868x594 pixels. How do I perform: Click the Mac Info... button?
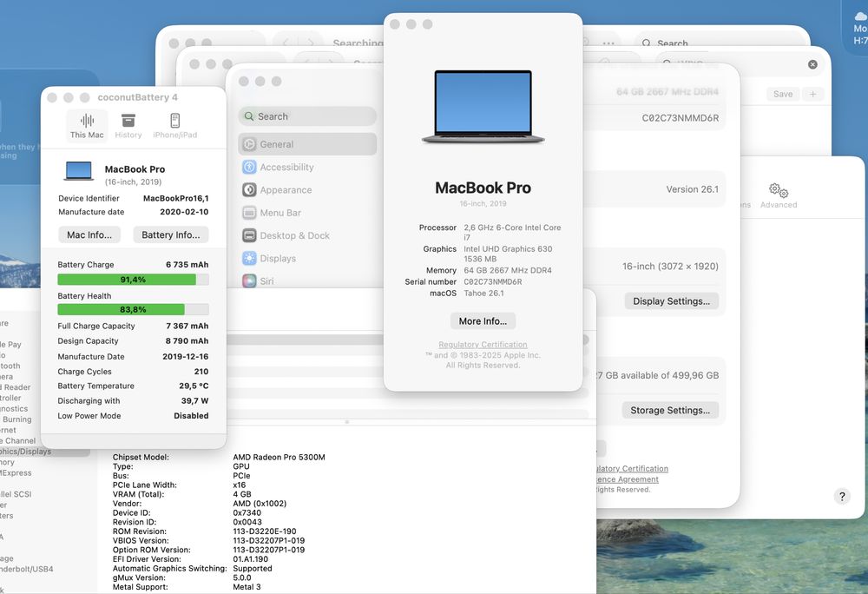tap(89, 234)
